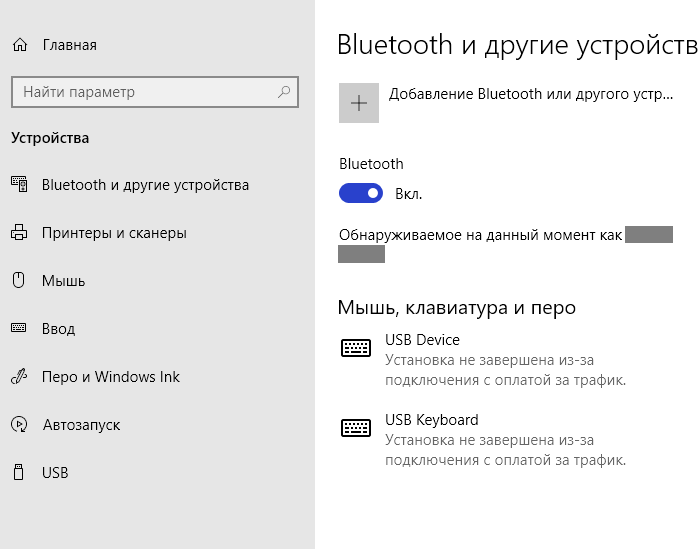
Task: Turn off the Bluetooth toggle switch
Action: coord(361,193)
